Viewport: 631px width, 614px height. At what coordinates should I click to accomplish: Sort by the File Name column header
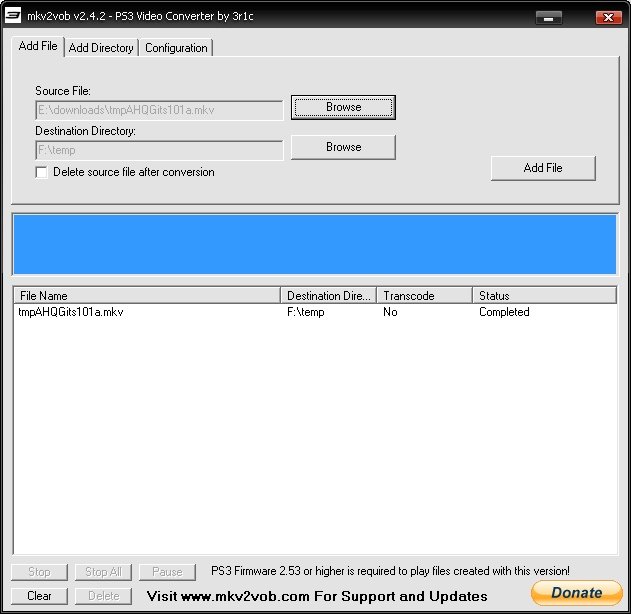(147, 296)
